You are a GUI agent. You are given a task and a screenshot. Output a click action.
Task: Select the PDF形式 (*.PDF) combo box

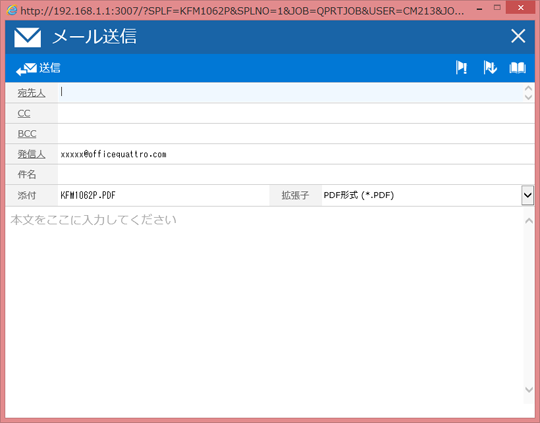coord(427,195)
